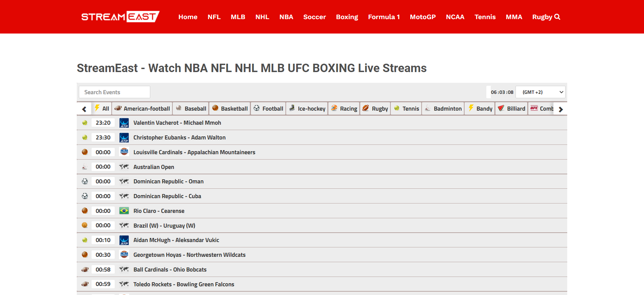Select the Tennis filter tab
Screen dimensions: 644x295
click(406, 109)
